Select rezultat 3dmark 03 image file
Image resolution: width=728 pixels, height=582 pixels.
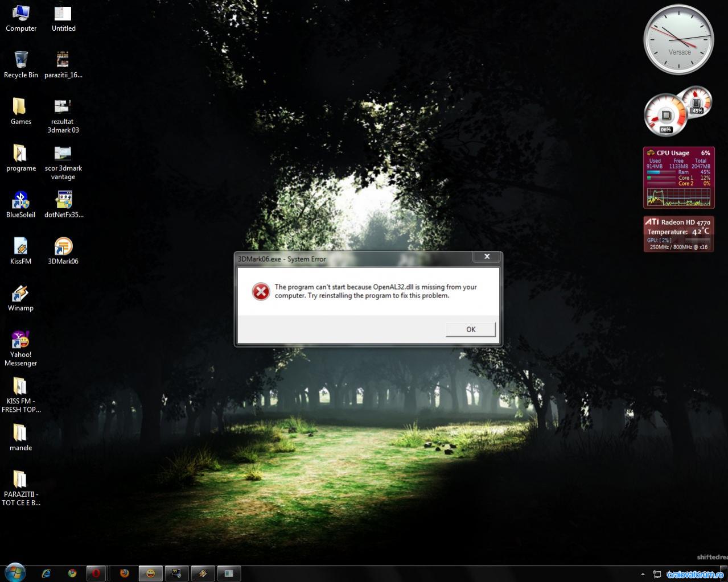click(63, 115)
